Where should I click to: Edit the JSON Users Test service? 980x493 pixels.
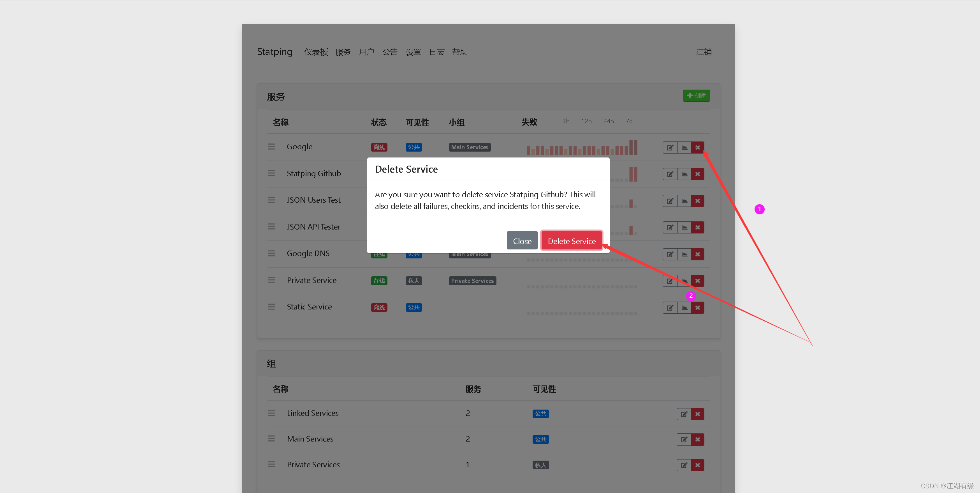[670, 201]
